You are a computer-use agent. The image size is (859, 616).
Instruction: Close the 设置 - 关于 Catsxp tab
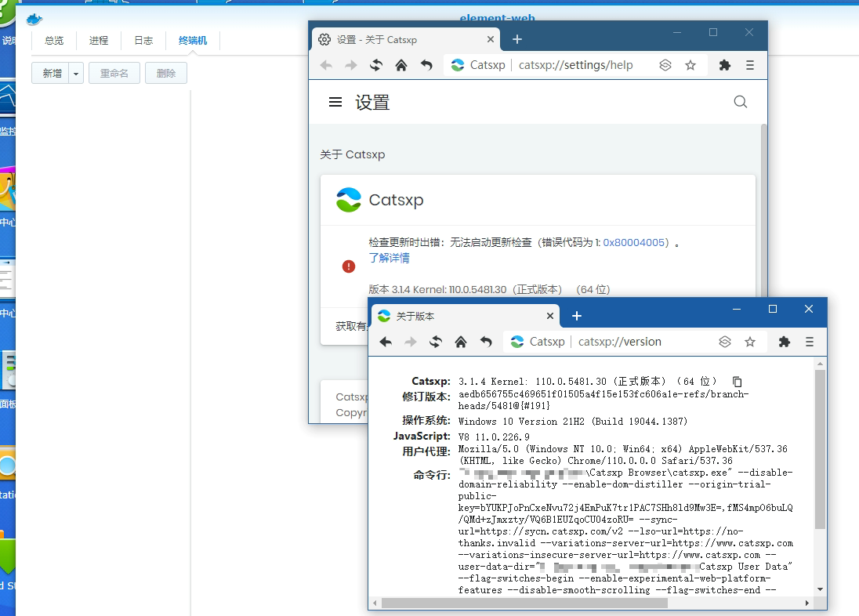pyautogui.click(x=491, y=39)
